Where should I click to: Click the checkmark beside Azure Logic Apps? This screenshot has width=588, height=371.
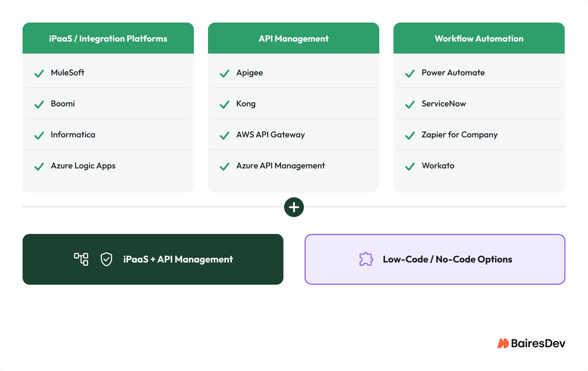pyautogui.click(x=39, y=166)
